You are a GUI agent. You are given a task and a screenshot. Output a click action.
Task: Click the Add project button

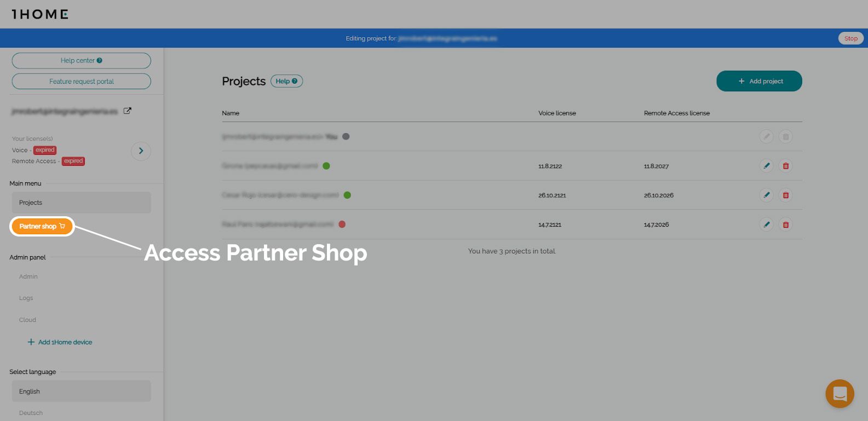[759, 81]
